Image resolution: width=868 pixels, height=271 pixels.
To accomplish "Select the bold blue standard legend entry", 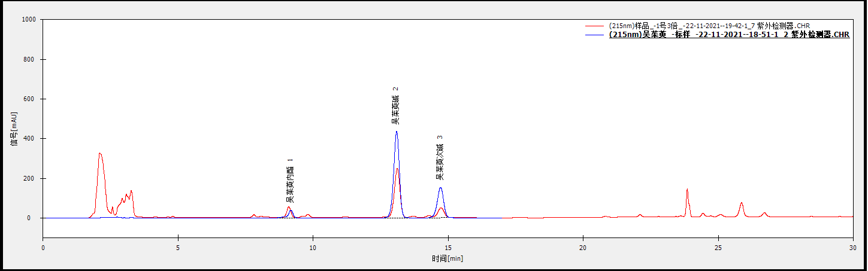I will (x=728, y=35).
